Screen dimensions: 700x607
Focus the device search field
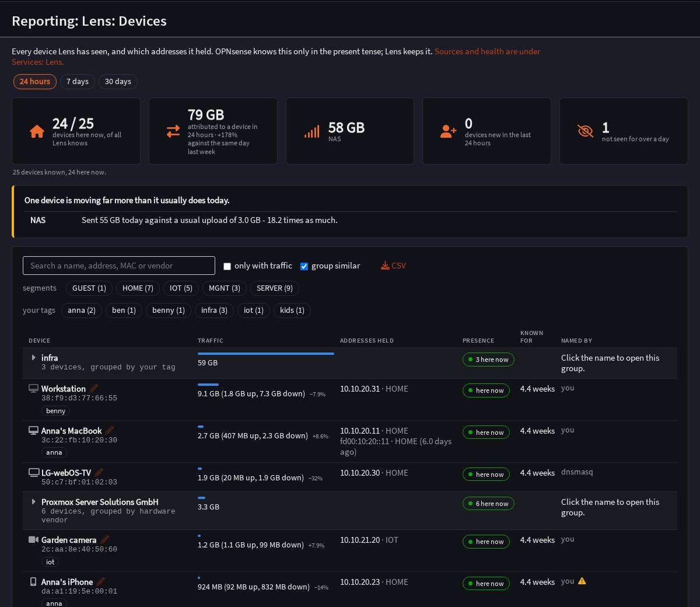[119, 266]
